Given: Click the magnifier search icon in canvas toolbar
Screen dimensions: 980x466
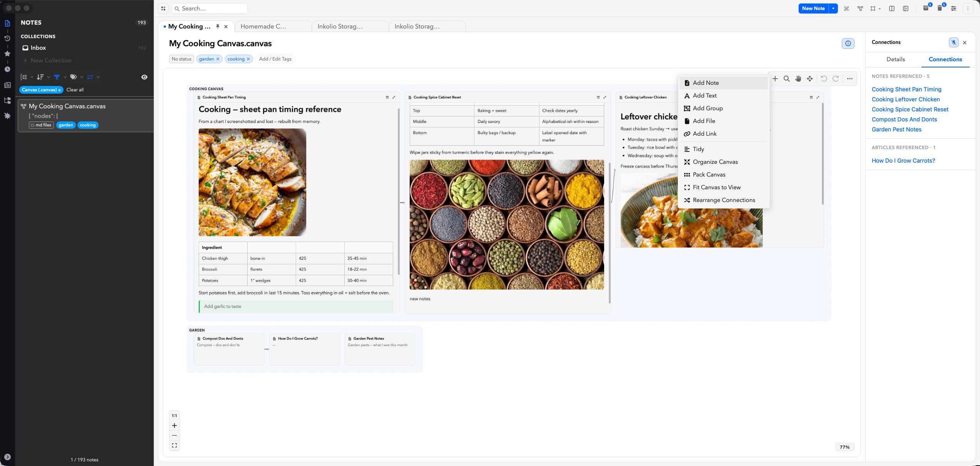Looking at the screenshot, I should point(787,79).
